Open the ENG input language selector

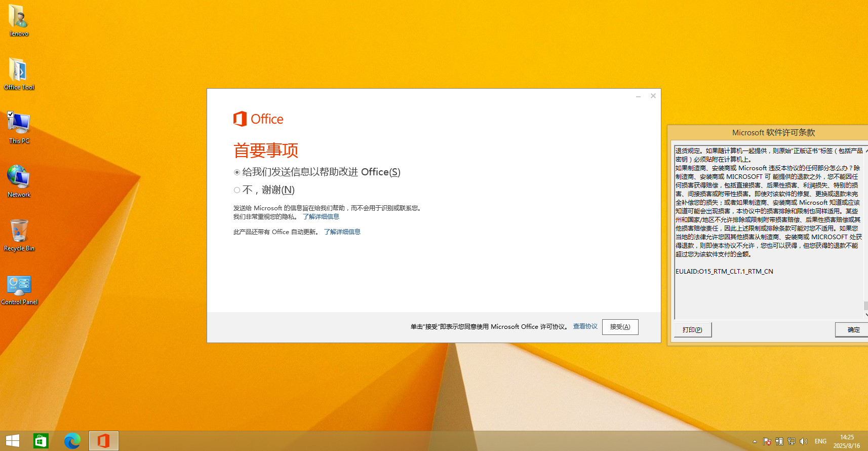(820, 441)
